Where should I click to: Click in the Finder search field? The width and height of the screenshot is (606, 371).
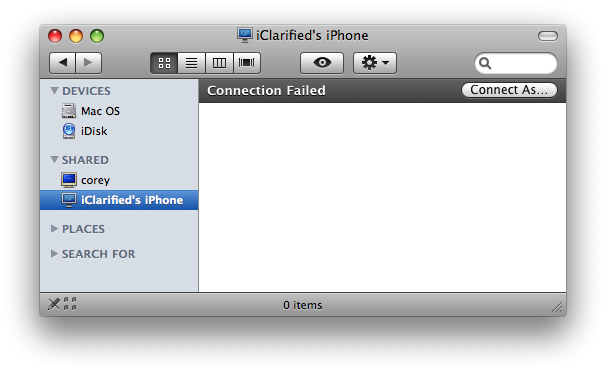[516, 63]
